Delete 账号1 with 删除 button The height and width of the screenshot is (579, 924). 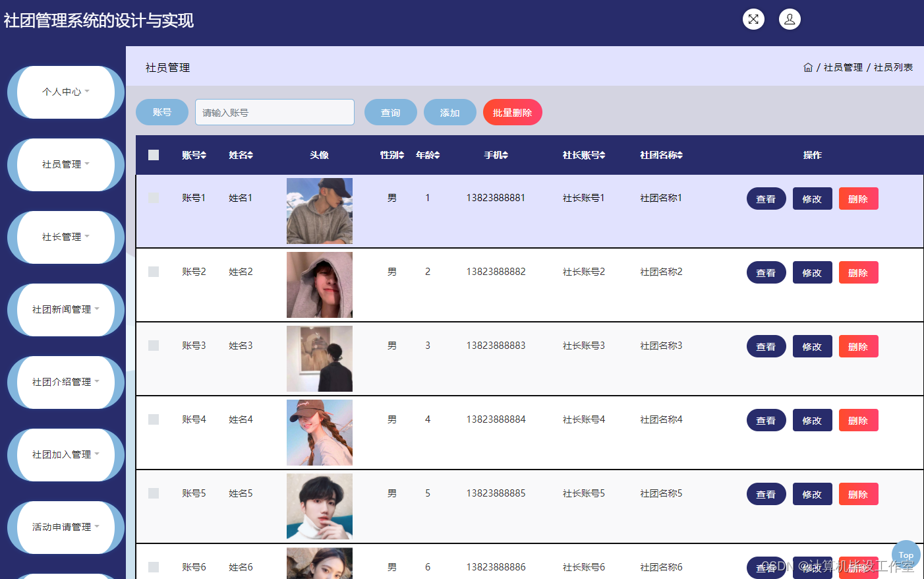pos(859,198)
